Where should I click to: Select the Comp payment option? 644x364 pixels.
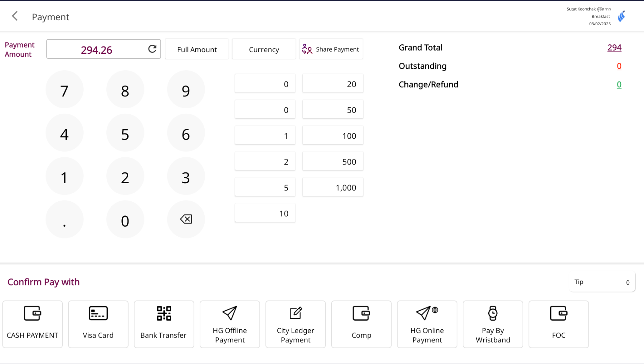[x=361, y=324]
